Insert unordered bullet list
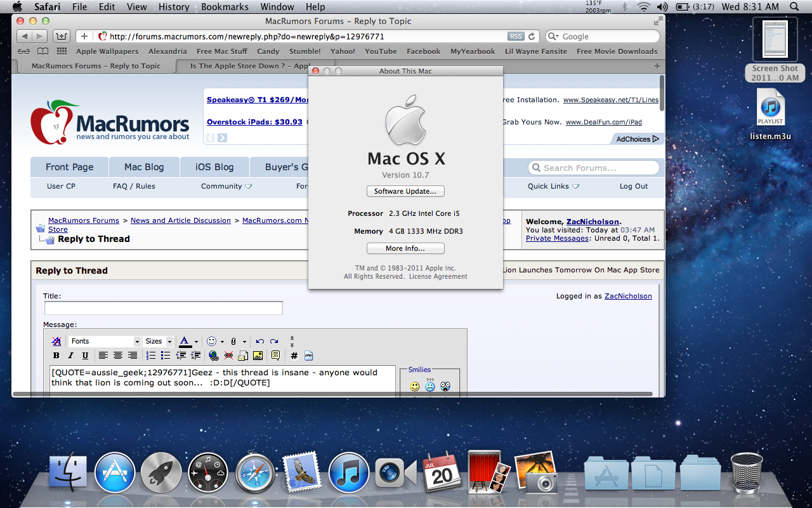The width and height of the screenshot is (812, 508). 165,356
